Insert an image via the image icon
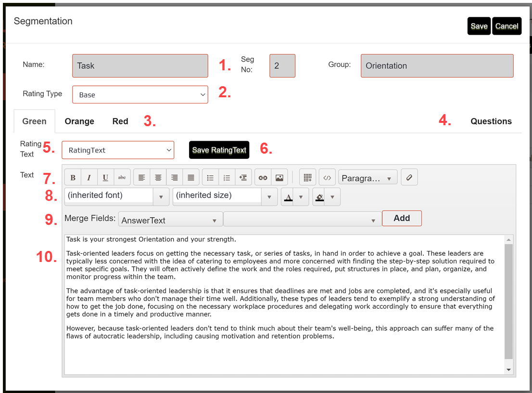The width and height of the screenshot is (532, 393). pos(279,177)
